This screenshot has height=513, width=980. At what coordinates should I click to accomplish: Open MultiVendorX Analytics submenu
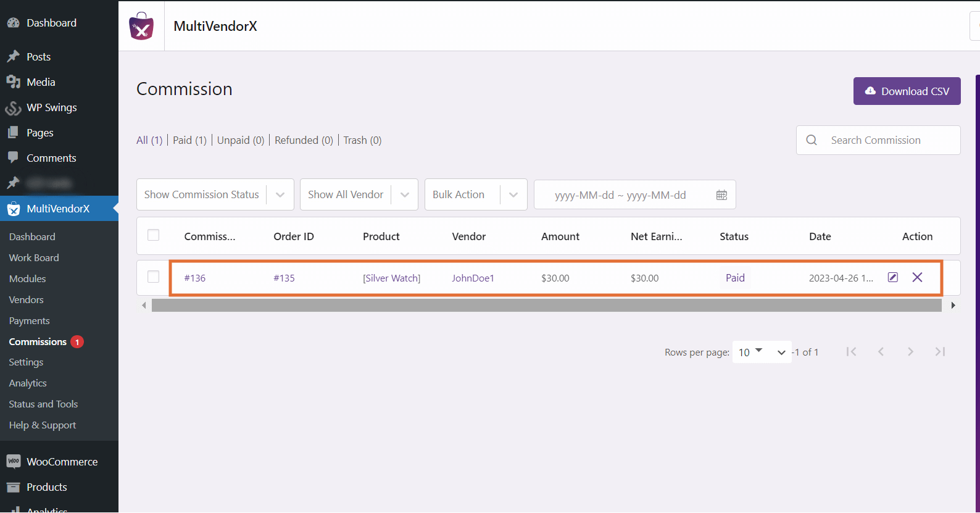[28, 383]
